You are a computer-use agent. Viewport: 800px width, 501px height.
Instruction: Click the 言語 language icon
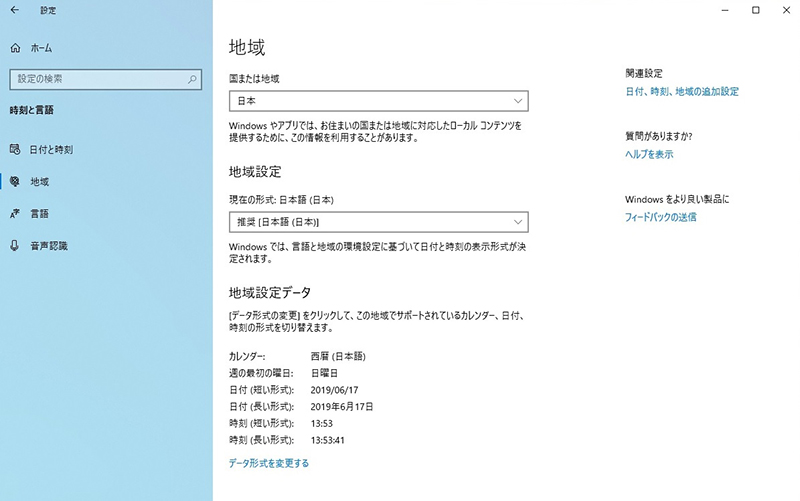click(x=15, y=213)
